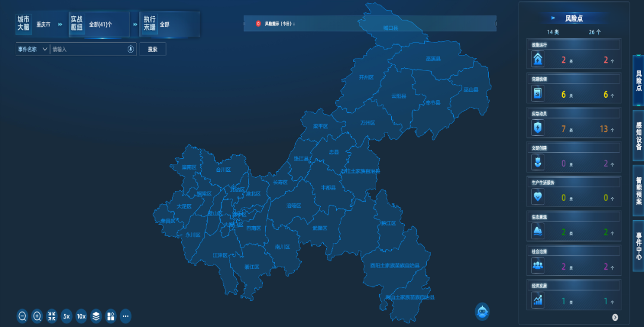Switch to the 事件中心 side tab

(638, 246)
